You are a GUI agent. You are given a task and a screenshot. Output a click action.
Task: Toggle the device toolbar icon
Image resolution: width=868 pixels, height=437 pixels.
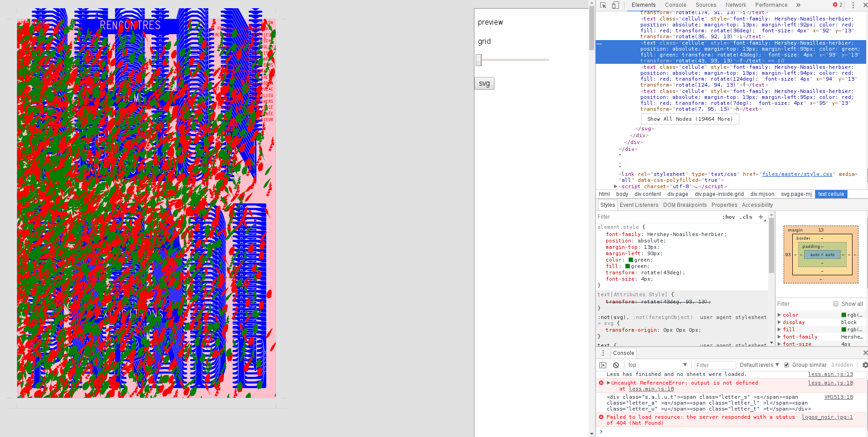pos(615,5)
